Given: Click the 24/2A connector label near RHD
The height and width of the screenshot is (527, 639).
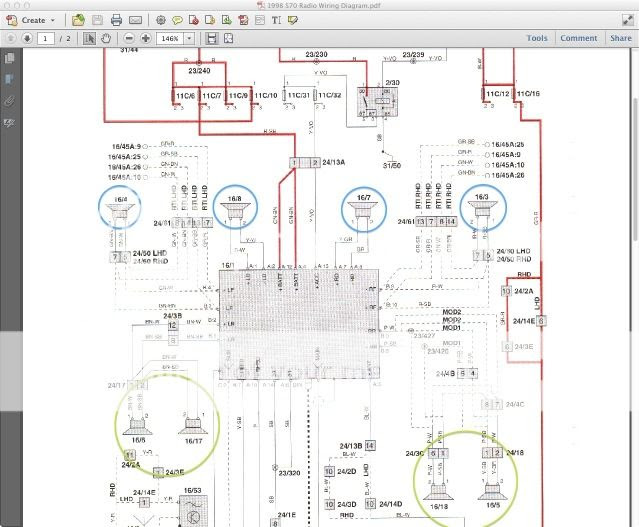Looking at the screenshot, I should click(x=524, y=291).
